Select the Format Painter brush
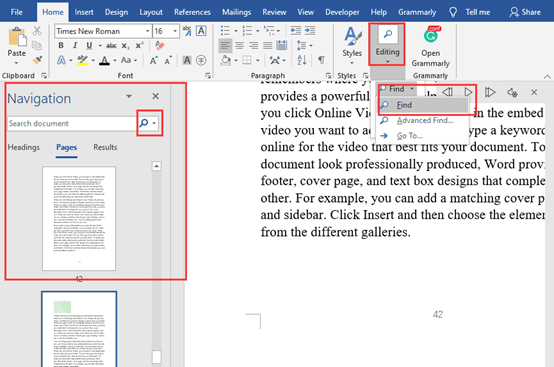554x367 pixels. point(37,60)
